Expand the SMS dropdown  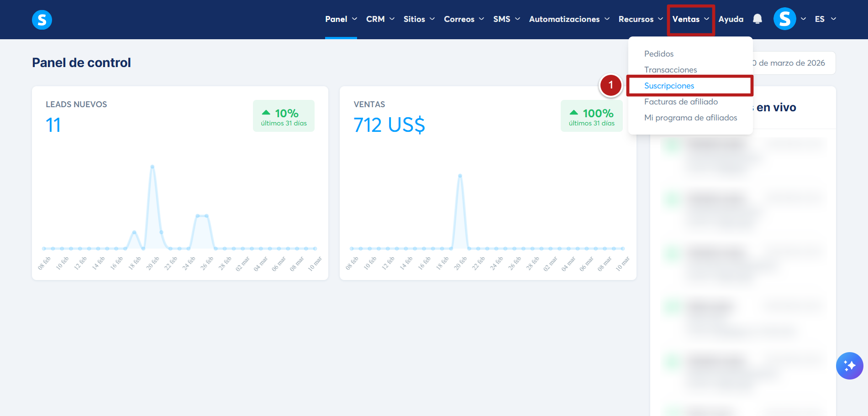coord(506,19)
